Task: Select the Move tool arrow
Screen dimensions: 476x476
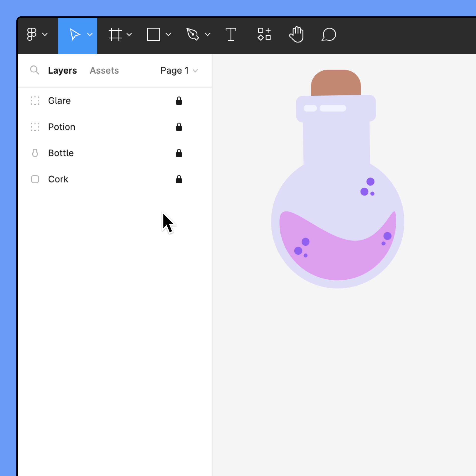Action: [75, 34]
